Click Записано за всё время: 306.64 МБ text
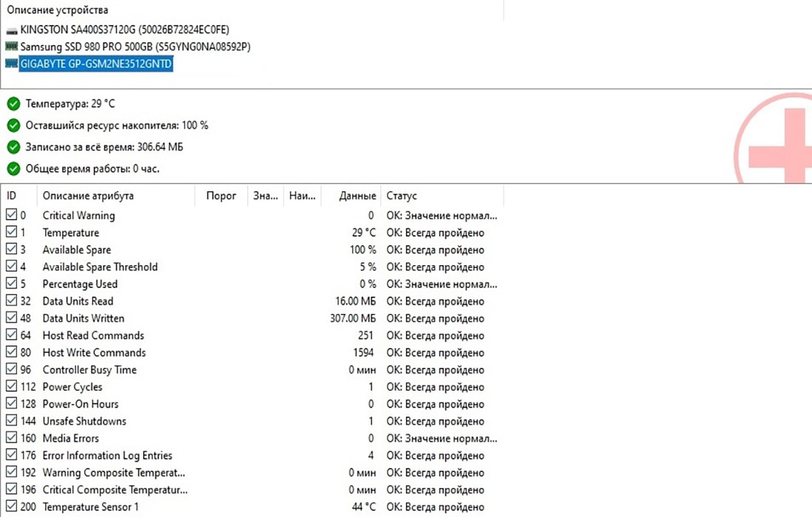Image resolution: width=812 pixels, height=517 pixels. tap(104, 147)
